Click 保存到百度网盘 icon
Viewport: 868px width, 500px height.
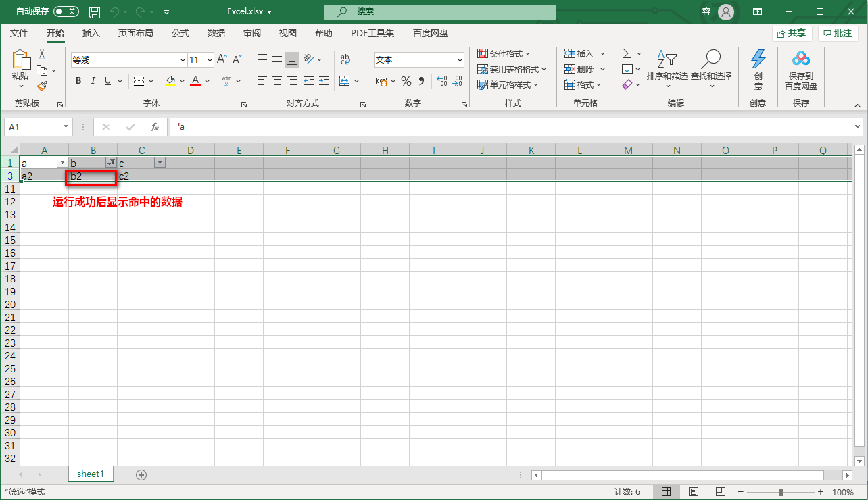801,59
